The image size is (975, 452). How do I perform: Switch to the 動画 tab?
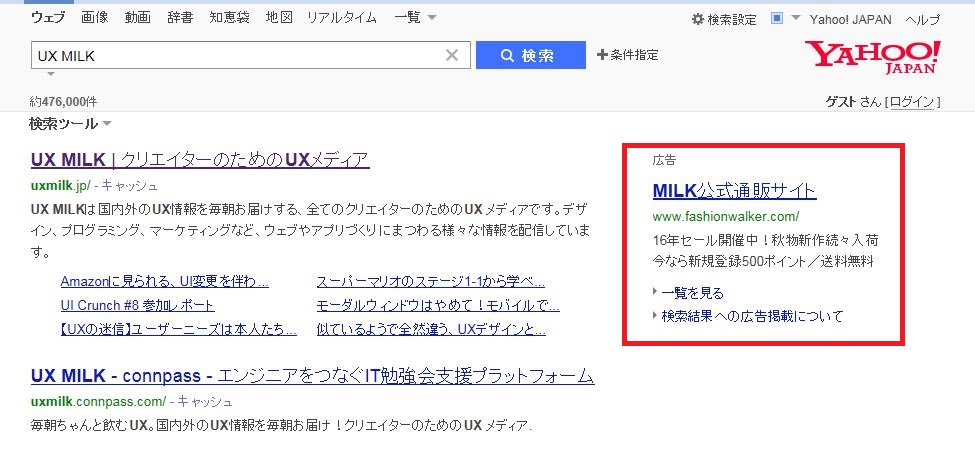(x=138, y=18)
